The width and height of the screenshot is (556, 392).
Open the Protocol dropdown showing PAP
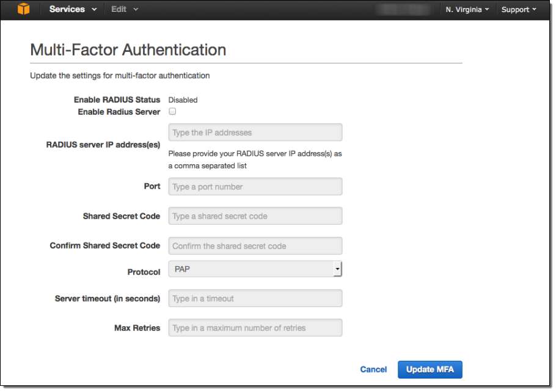(255, 269)
